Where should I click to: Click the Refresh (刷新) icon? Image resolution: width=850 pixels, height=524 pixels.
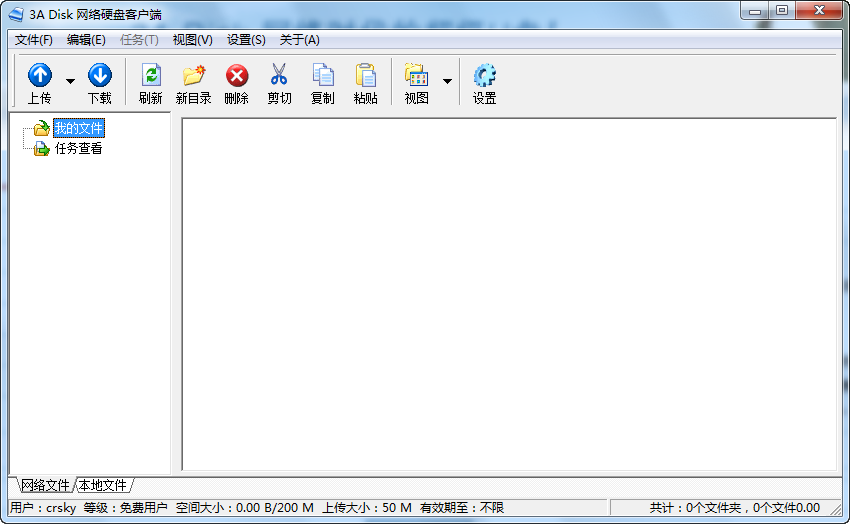[151, 75]
